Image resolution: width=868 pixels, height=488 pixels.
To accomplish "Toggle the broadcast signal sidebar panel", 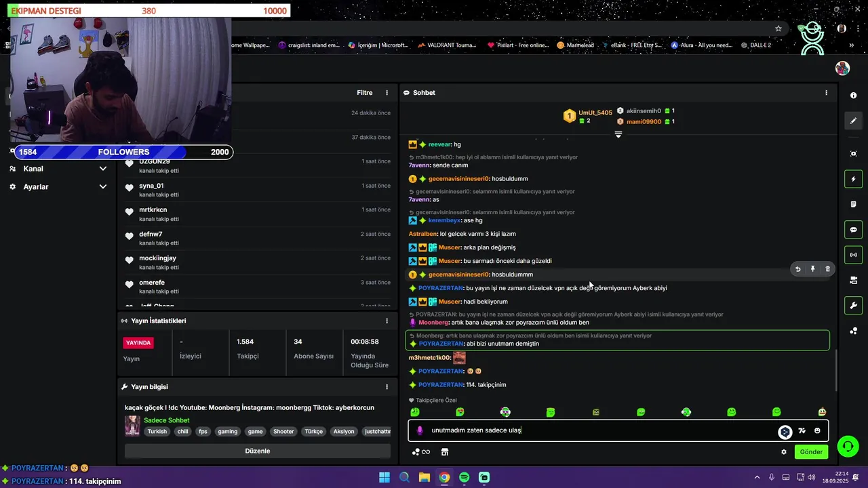I will click(853, 255).
